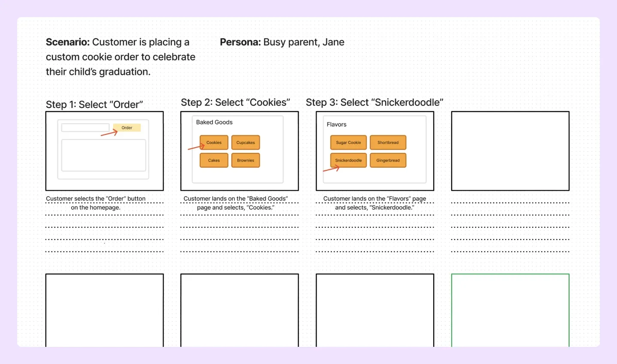The height and width of the screenshot is (364, 617).
Task: Select the Brownies option
Action: click(245, 160)
